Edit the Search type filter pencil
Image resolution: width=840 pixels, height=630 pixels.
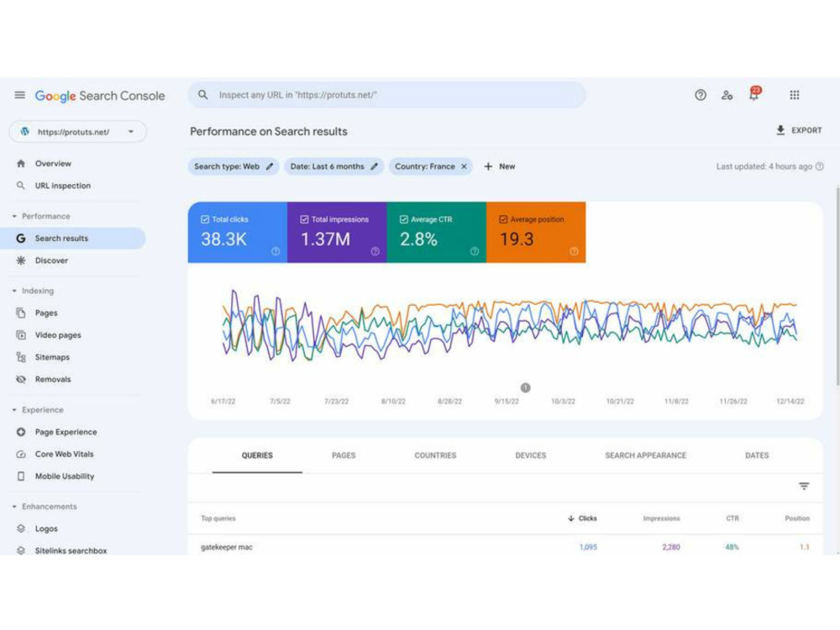pyautogui.click(x=270, y=166)
